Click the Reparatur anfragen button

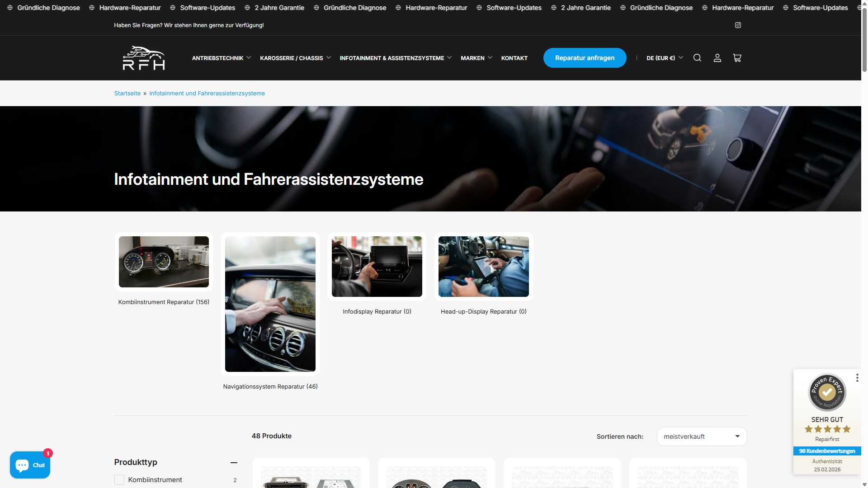(x=585, y=58)
